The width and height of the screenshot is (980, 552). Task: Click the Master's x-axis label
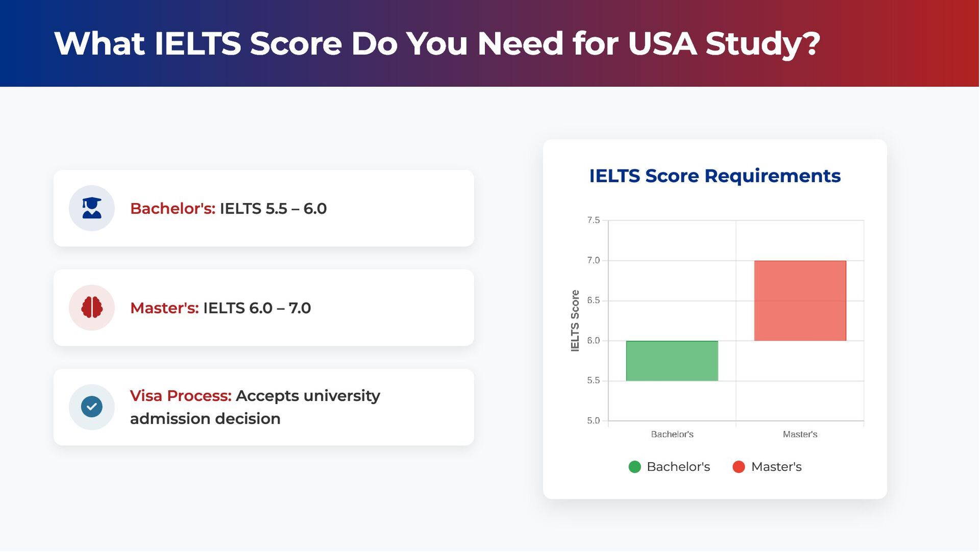tap(800, 435)
